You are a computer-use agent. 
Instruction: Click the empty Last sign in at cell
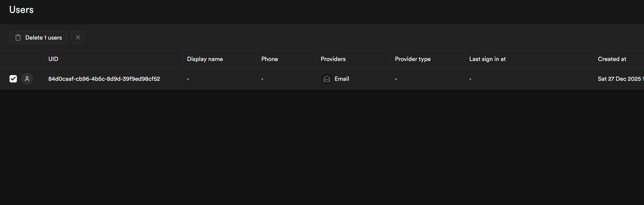click(x=529, y=79)
